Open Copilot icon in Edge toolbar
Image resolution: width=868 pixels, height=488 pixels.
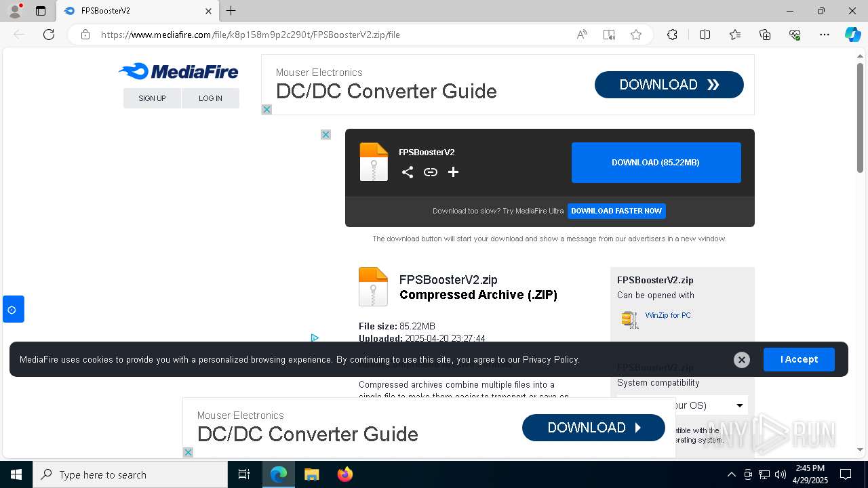852,35
